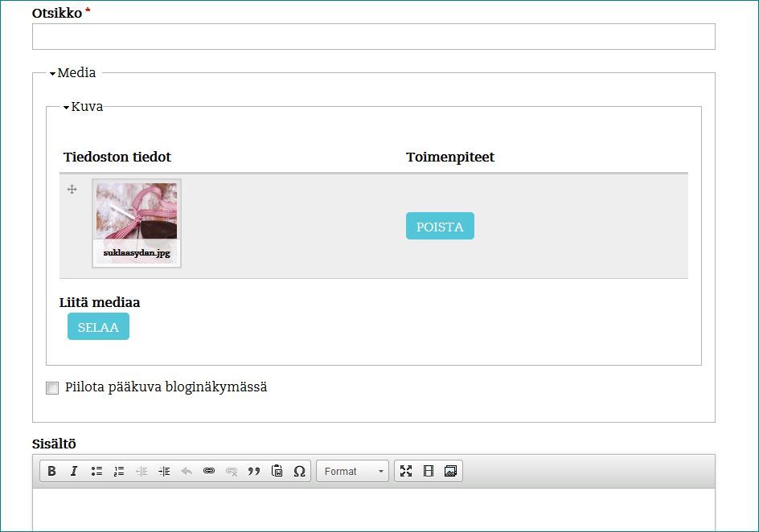The image size is (759, 532).
Task: Collapse the Media section
Action: pyautogui.click(x=76, y=73)
